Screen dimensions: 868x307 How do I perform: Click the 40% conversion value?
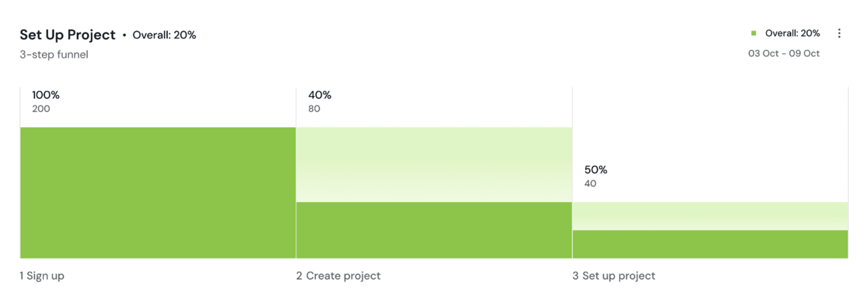320,95
